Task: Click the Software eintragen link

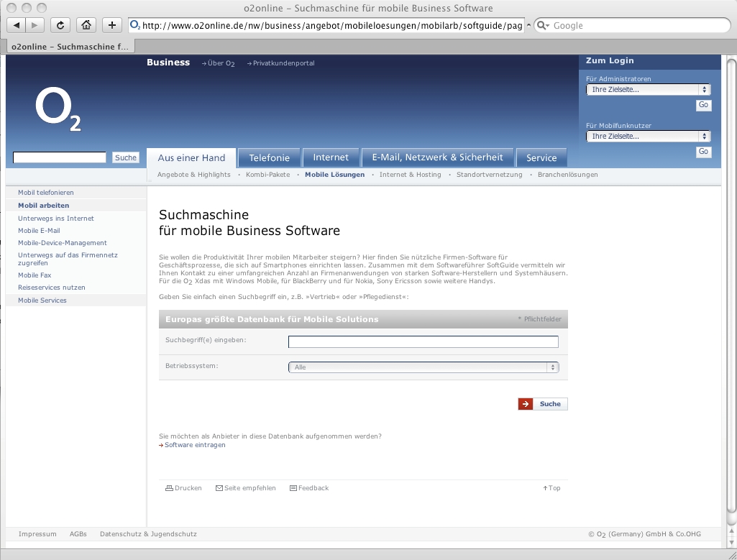Action: pyautogui.click(x=195, y=445)
